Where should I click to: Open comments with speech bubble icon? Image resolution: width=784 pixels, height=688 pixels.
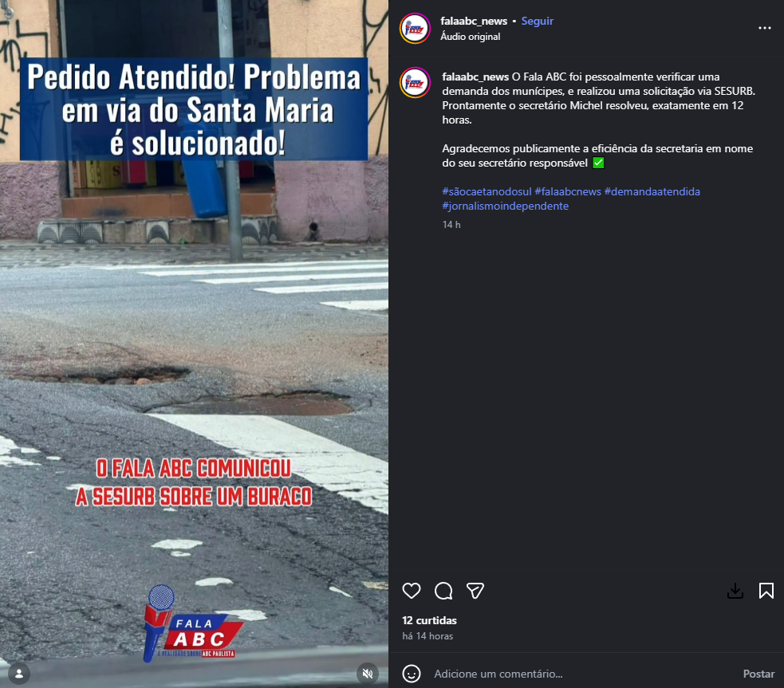[443, 591]
